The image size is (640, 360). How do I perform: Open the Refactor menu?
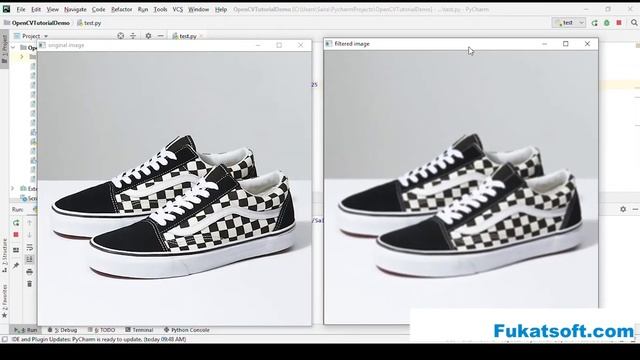[x=122, y=9]
